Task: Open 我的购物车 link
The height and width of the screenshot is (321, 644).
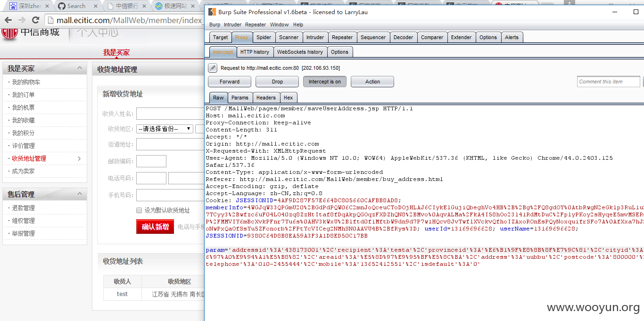Action: tap(26, 82)
